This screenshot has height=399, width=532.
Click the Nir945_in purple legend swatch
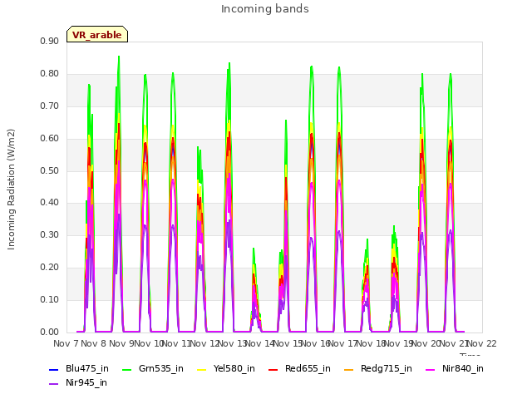[54, 384]
